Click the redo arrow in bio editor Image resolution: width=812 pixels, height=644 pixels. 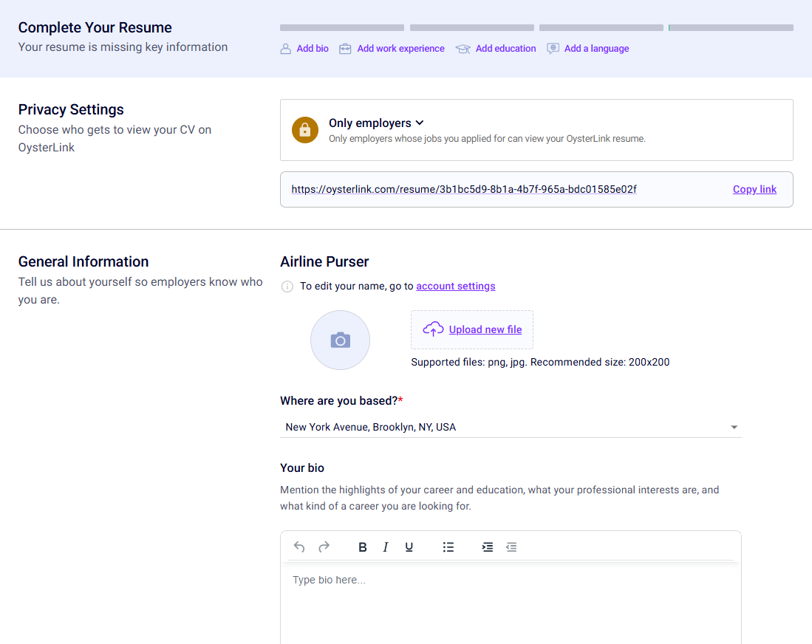[x=324, y=547]
